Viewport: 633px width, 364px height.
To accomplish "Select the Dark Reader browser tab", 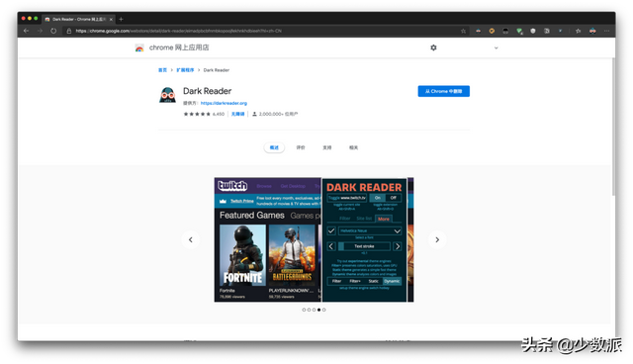I will [78, 19].
